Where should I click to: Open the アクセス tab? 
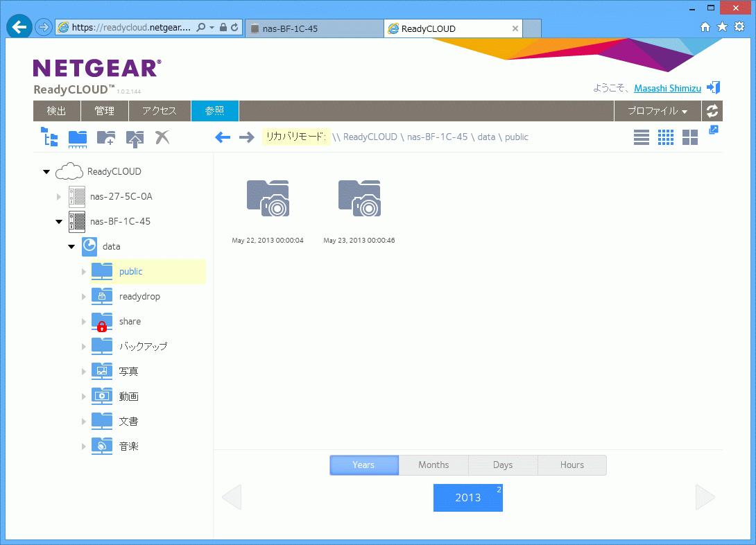(x=159, y=111)
